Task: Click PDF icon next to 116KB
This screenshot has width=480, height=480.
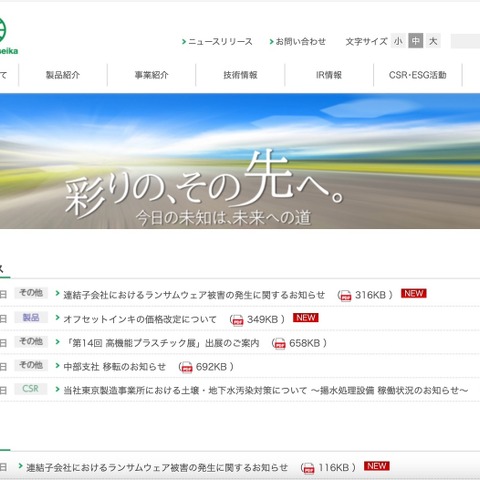Action: [309, 468]
